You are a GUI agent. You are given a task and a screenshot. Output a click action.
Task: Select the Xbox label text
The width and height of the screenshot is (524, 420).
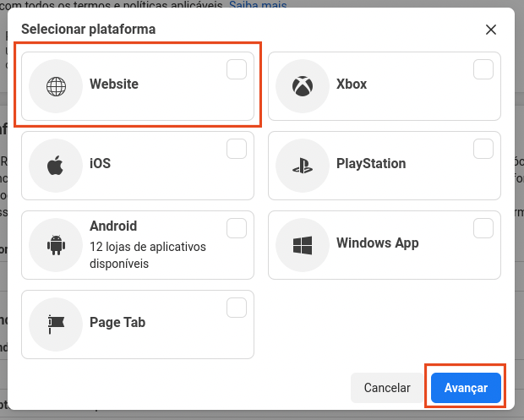coord(352,84)
